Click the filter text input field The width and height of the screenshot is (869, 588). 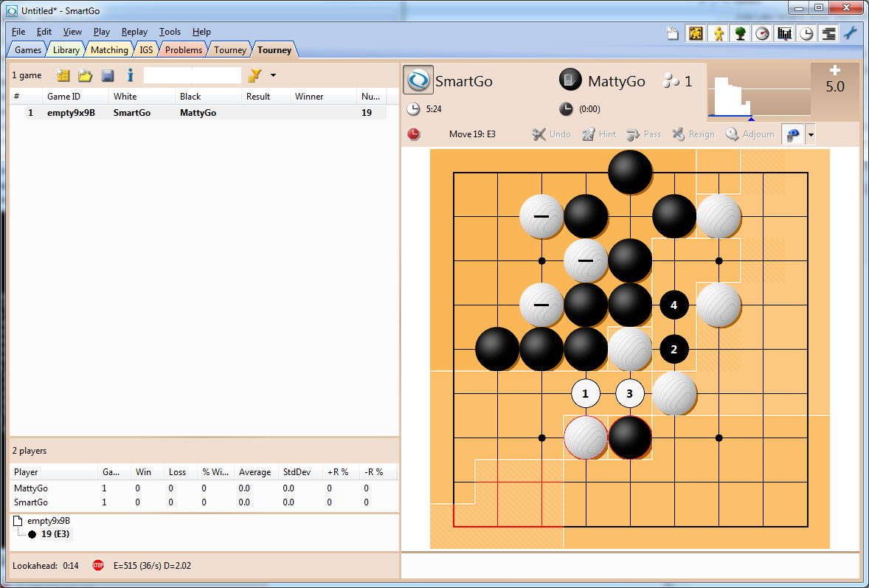click(193, 75)
